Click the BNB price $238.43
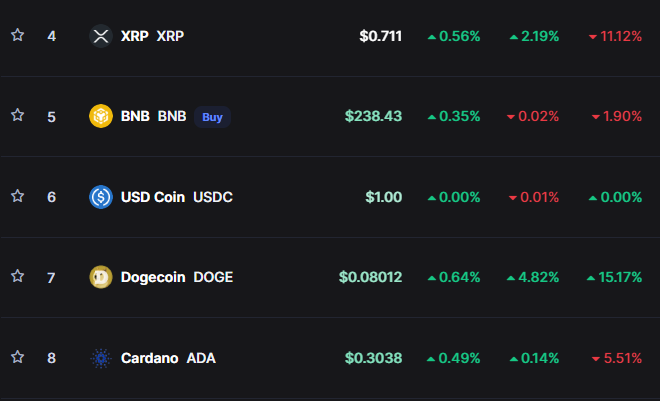 click(373, 116)
